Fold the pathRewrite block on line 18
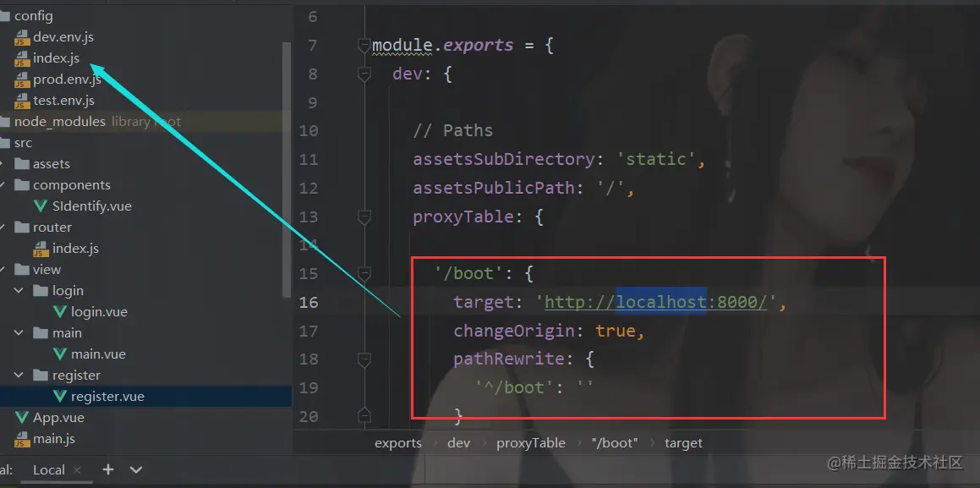This screenshot has height=488, width=980. (364, 359)
